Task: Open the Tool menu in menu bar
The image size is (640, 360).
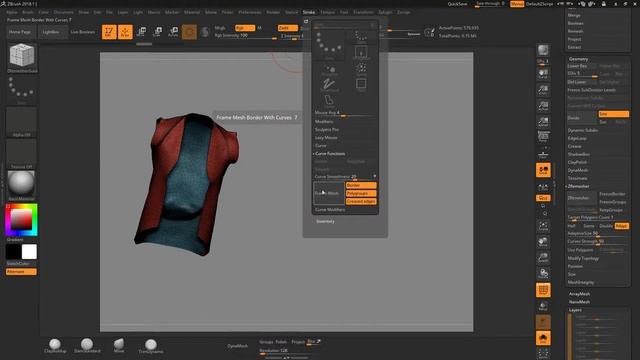Action: [x=344, y=12]
